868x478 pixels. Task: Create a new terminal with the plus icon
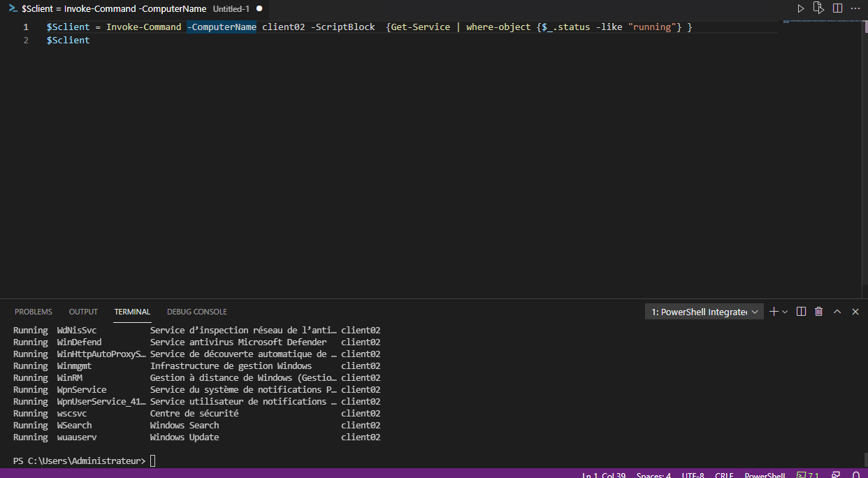click(x=773, y=311)
